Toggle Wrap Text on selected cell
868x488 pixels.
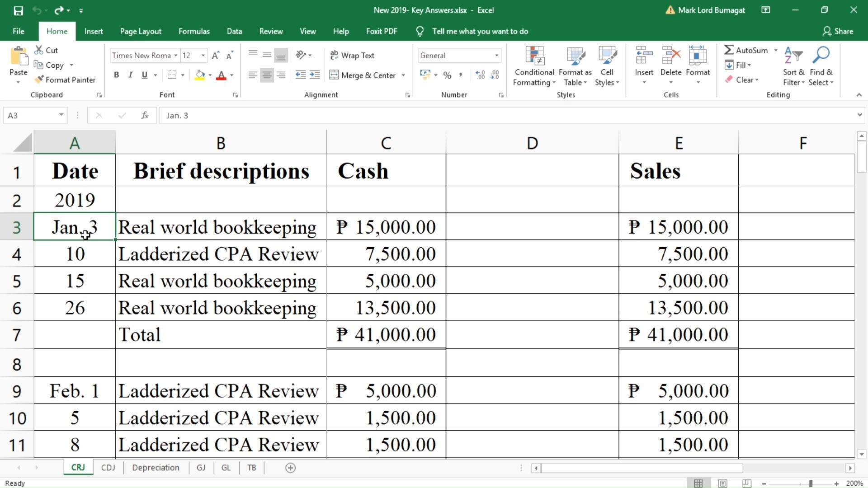(352, 55)
